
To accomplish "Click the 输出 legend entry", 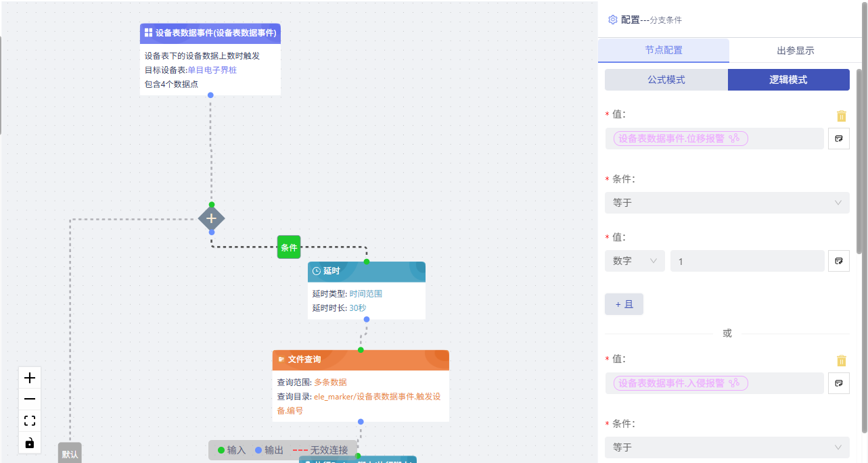I will click(269, 450).
